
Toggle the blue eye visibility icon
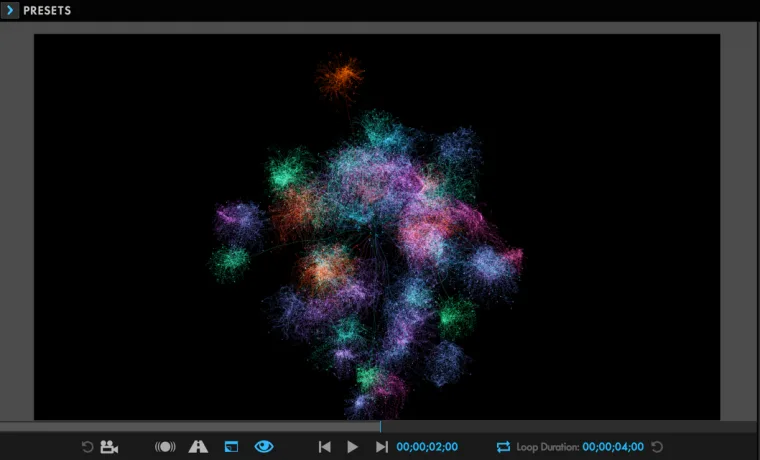264,446
